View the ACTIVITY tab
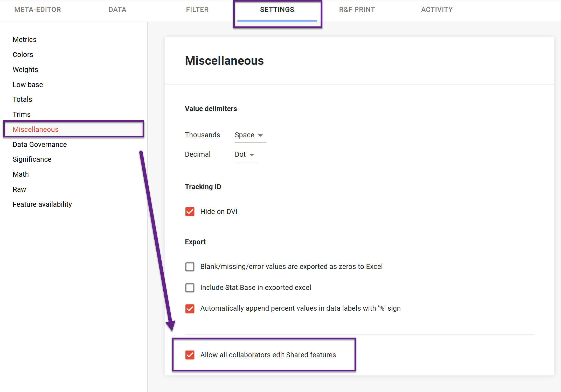Viewport: 561px width, 392px height. coord(437,10)
